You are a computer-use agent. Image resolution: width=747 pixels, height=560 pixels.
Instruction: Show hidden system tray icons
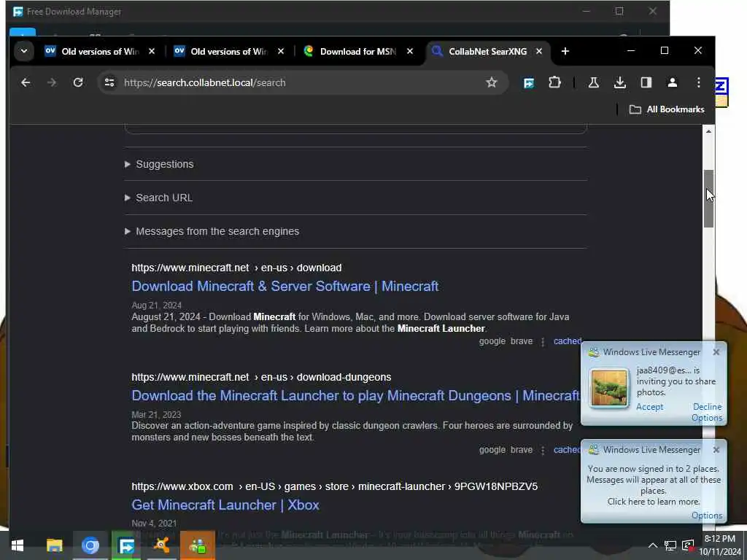point(653,545)
